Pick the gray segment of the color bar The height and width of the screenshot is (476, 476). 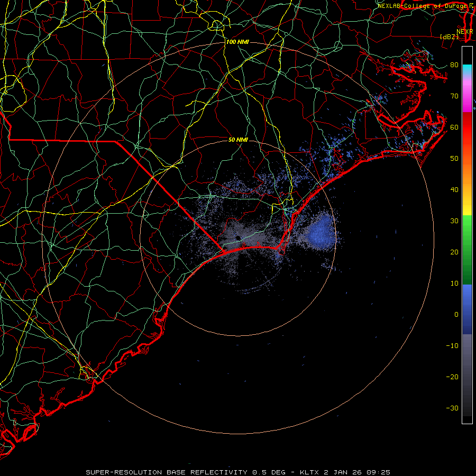tap(467, 375)
